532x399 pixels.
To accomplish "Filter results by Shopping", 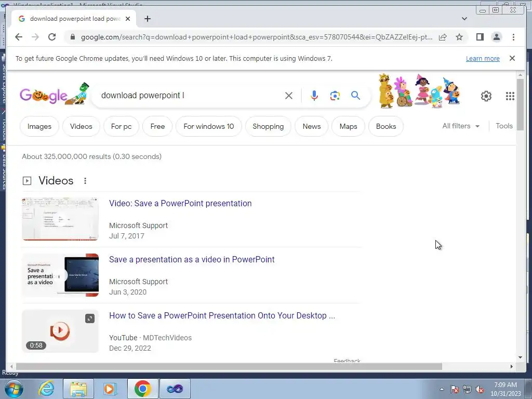I will coord(268,126).
